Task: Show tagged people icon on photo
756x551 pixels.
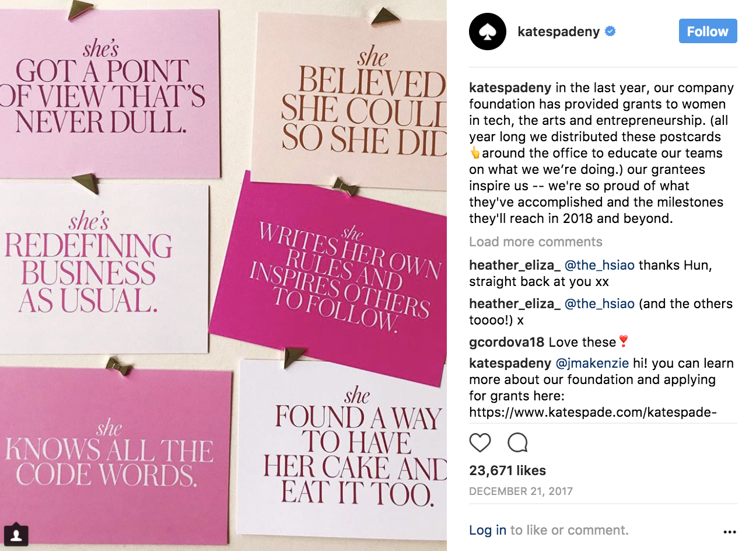Action: click(x=16, y=534)
